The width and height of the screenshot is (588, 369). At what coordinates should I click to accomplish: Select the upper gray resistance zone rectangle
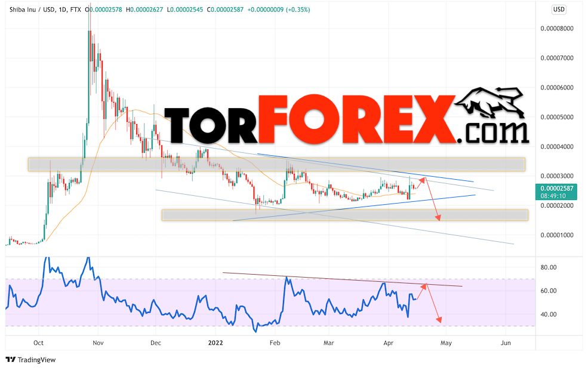[x=276, y=165]
